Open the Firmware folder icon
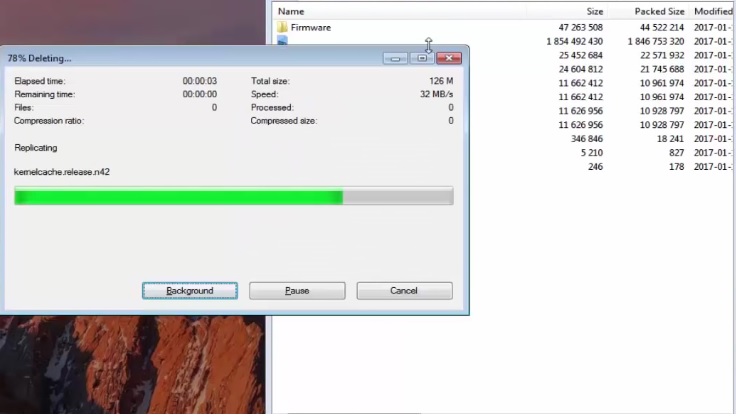The width and height of the screenshot is (736, 416). point(282,27)
